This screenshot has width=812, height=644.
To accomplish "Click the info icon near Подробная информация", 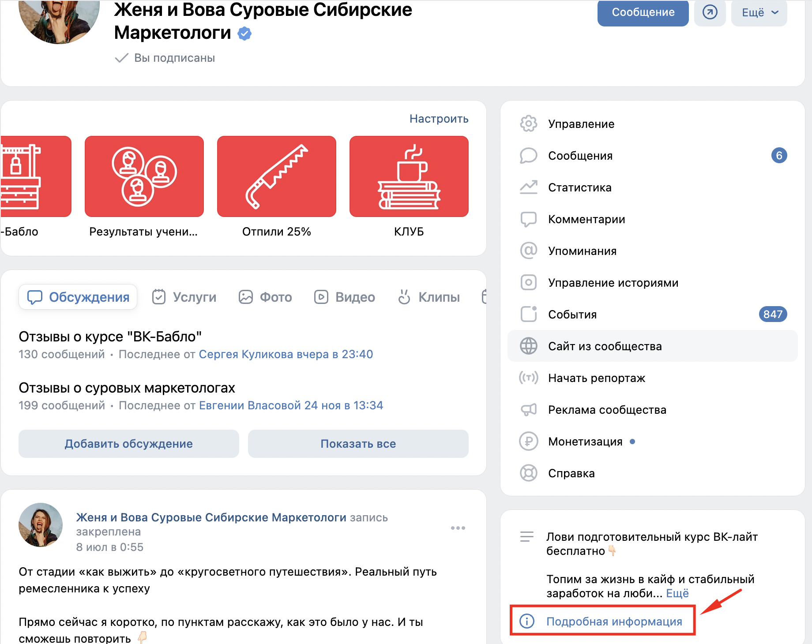I will pos(527,621).
